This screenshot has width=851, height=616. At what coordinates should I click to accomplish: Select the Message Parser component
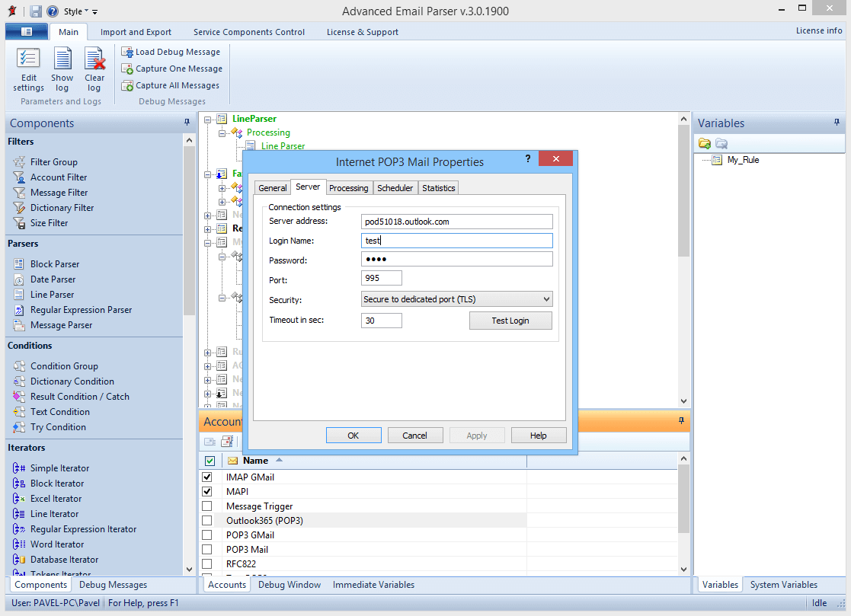click(x=53, y=325)
